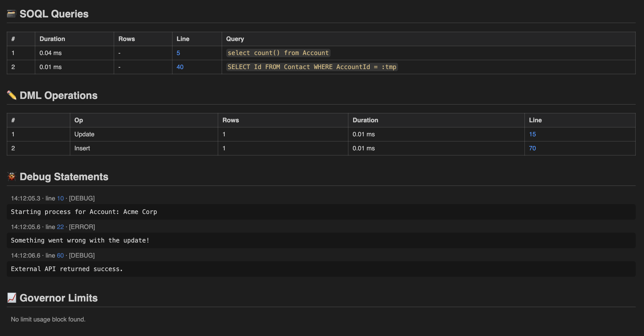Screen dimensions: 644x336
Task: Jump to line 70 of Insert operation
Action: [532, 148]
